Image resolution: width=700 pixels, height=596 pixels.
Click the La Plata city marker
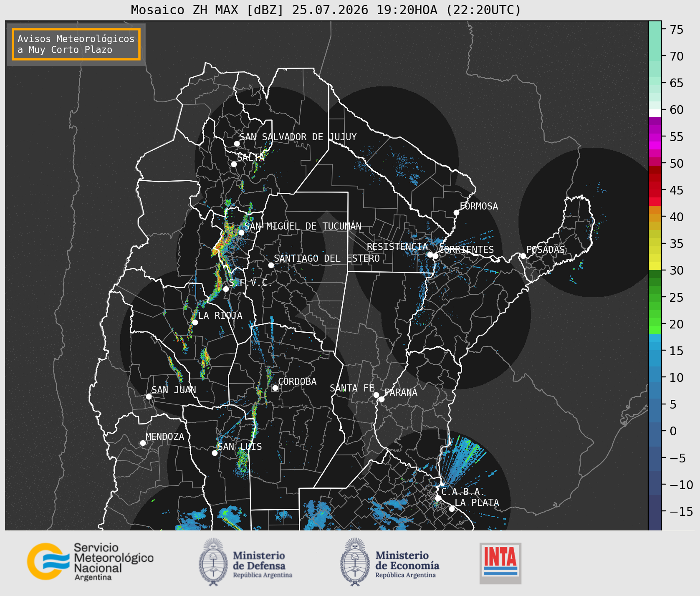tap(452, 508)
